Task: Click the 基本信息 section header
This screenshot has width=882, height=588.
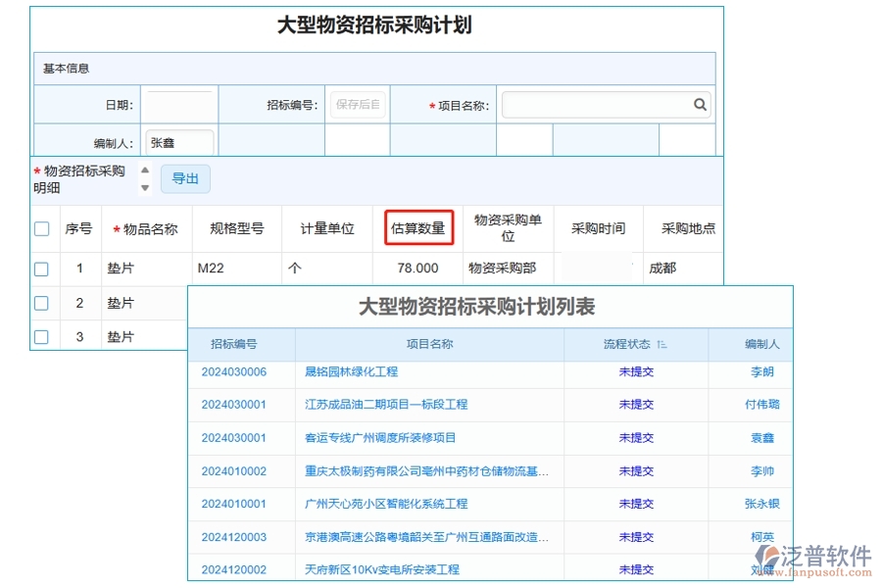Action: click(x=67, y=67)
